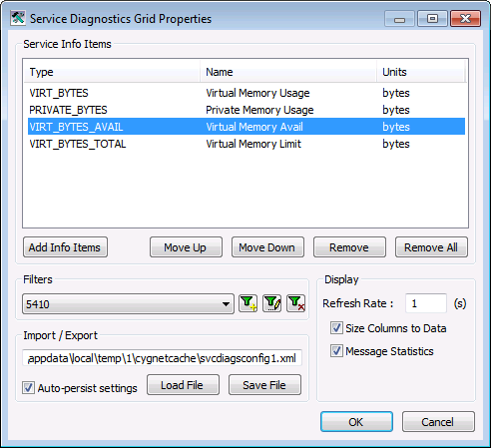Click the add filter funnel icon
The height and width of the screenshot is (448, 491).
tap(248, 303)
